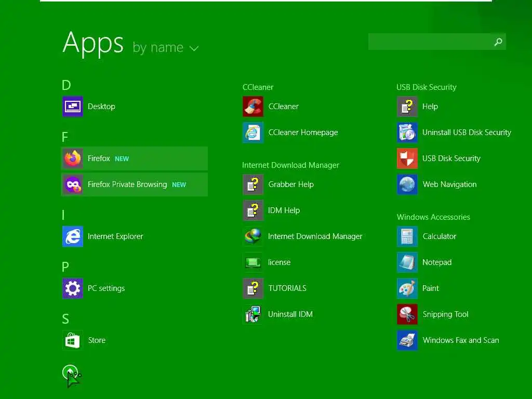Open the Desktop app icon
This screenshot has width=532, height=399.
click(x=73, y=107)
